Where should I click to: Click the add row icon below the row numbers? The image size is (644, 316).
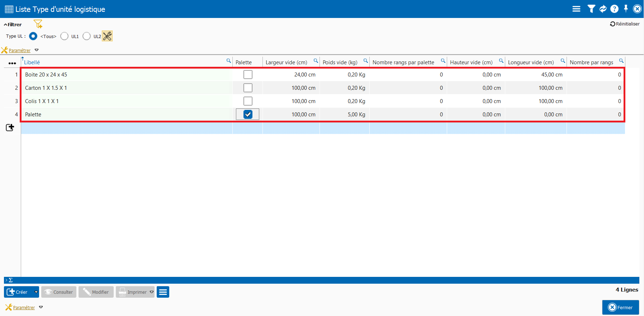(10, 127)
